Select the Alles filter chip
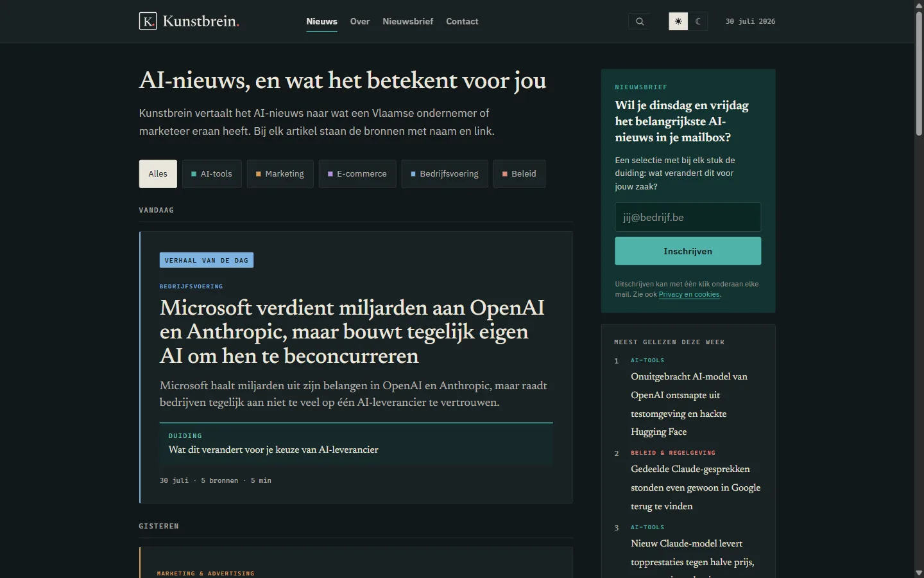 [158, 173]
